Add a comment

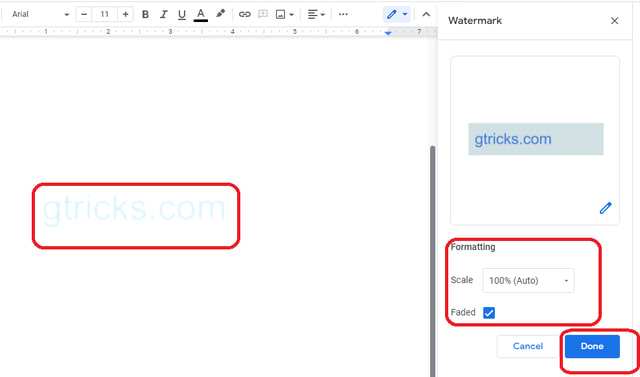pos(263,15)
